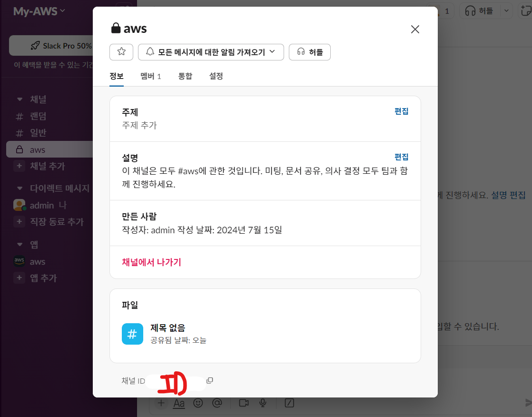Copy the channel ID with copy icon
The image size is (532, 417).
tap(210, 381)
